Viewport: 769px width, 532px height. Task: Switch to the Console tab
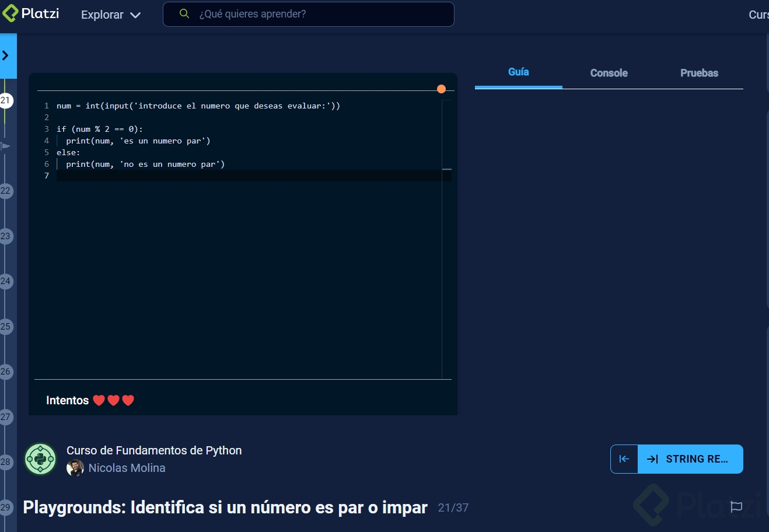[609, 73]
